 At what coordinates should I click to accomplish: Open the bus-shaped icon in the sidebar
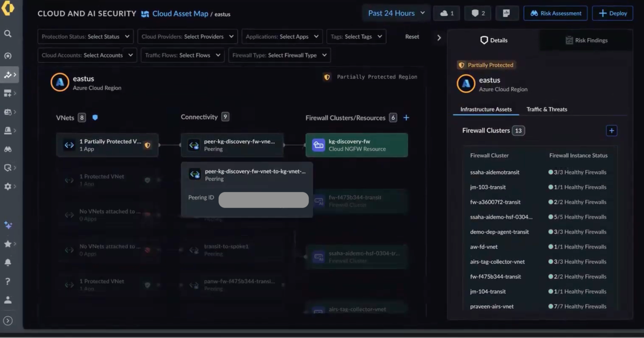tap(8, 112)
